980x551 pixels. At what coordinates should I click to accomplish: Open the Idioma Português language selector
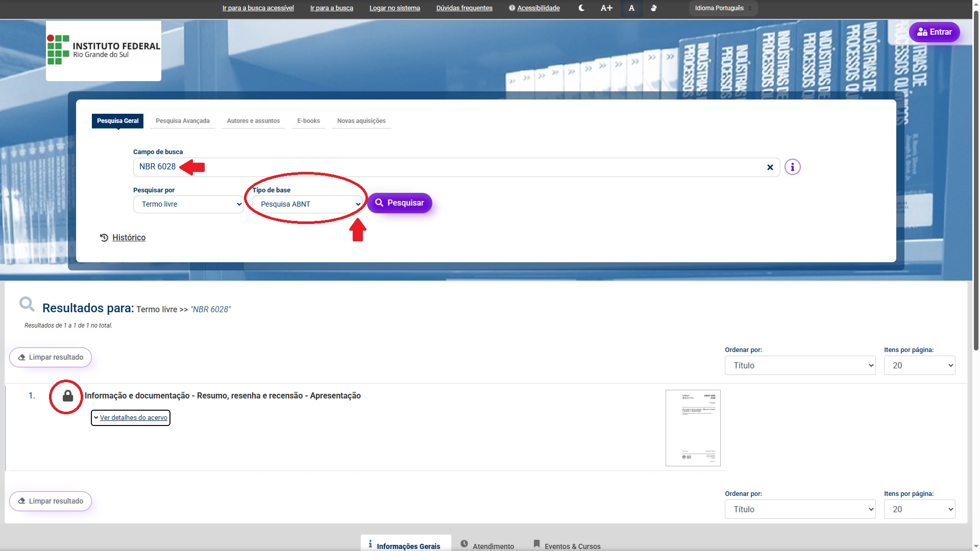pos(723,8)
